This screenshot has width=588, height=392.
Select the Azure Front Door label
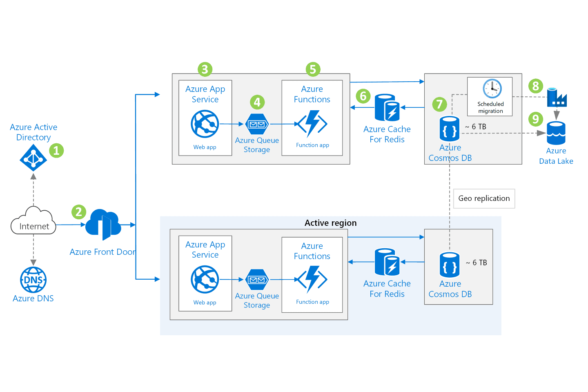coord(102,252)
